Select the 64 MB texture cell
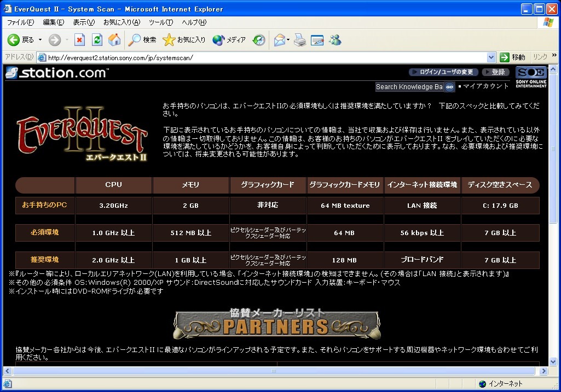This screenshot has height=392, width=561. click(x=345, y=206)
